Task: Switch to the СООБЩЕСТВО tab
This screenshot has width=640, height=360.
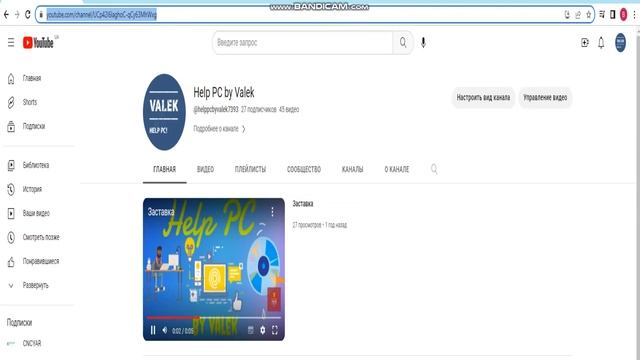Action: pos(304,169)
